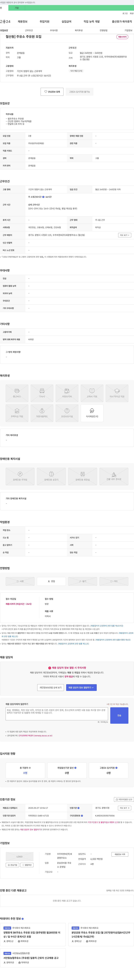
Task: Open the 인터넷피해구제센터 remedy link
Action: (35, 736)
